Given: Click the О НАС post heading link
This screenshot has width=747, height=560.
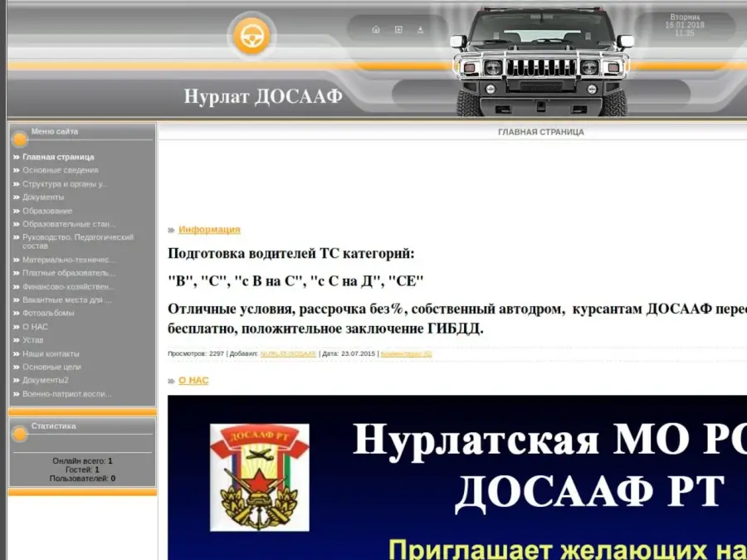Looking at the screenshot, I should [193, 381].
